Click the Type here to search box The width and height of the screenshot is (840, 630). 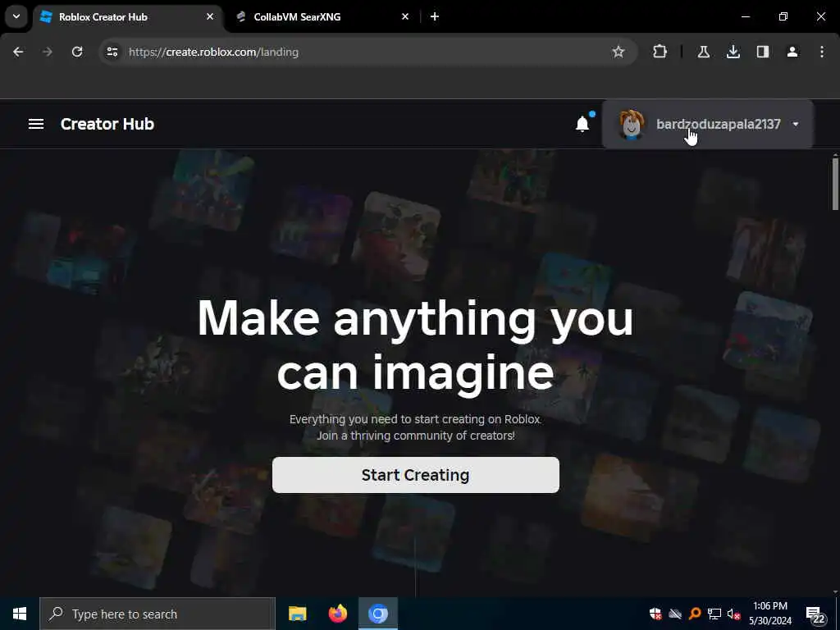157,614
